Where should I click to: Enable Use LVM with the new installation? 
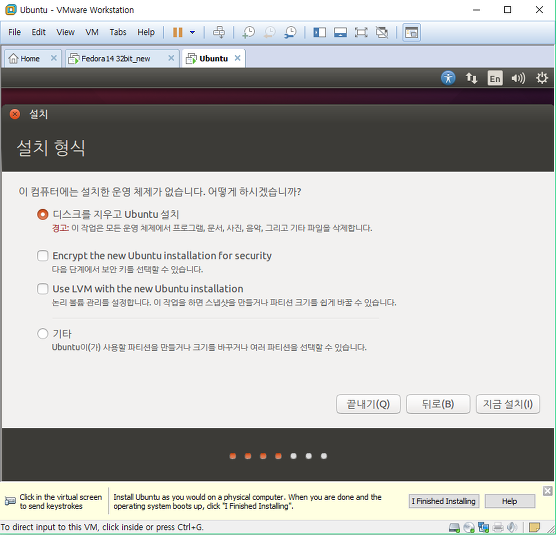point(43,289)
